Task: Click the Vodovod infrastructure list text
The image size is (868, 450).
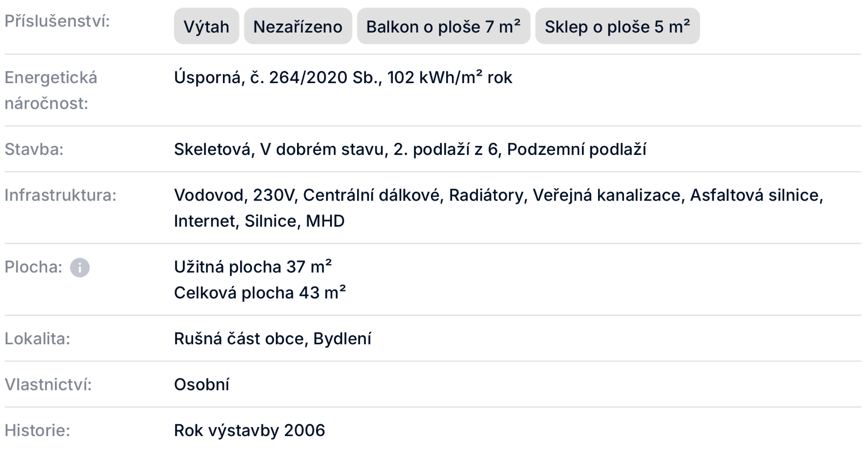Action: pos(498,195)
